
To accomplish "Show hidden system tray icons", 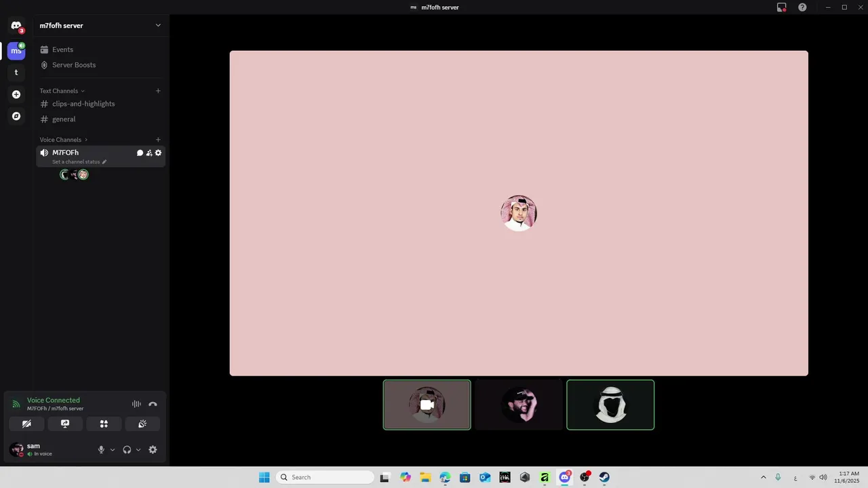I will click(763, 477).
